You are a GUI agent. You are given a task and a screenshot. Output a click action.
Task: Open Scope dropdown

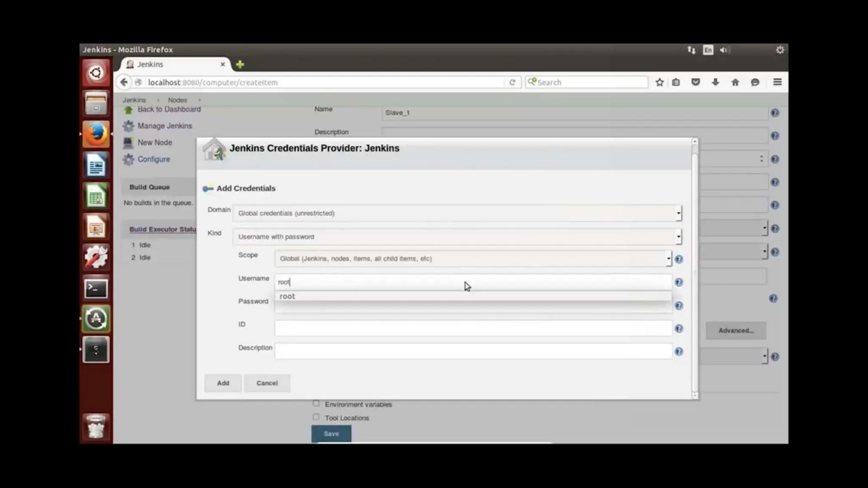click(x=473, y=258)
